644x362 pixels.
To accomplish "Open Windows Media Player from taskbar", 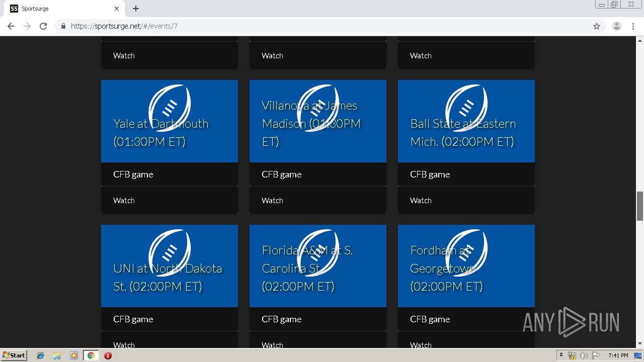I will 74,355.
